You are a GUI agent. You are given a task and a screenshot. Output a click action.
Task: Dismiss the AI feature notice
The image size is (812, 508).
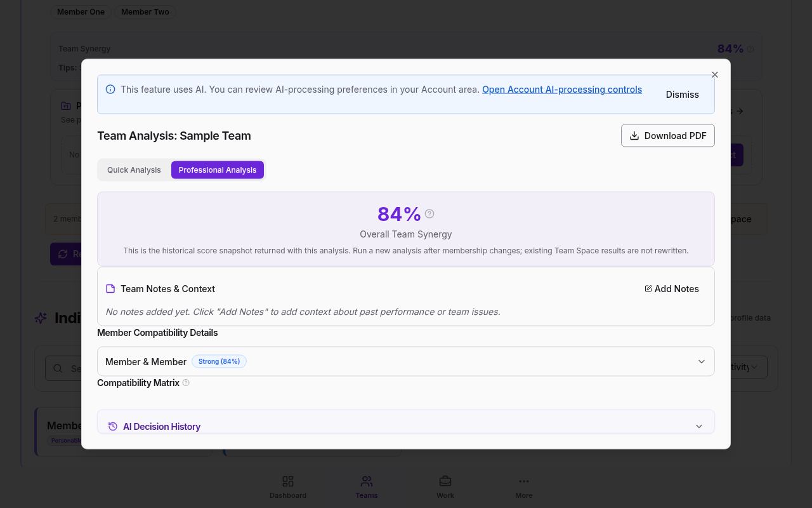pos(683,95)
